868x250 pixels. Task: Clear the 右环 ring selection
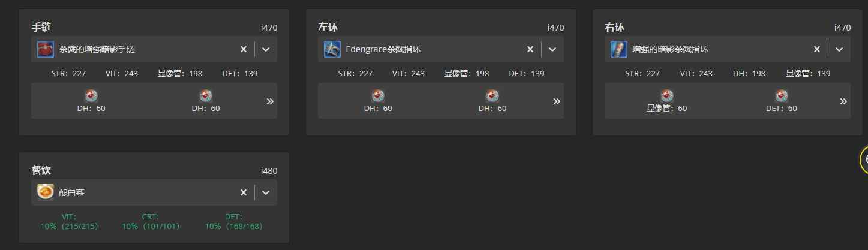(817, 49)
